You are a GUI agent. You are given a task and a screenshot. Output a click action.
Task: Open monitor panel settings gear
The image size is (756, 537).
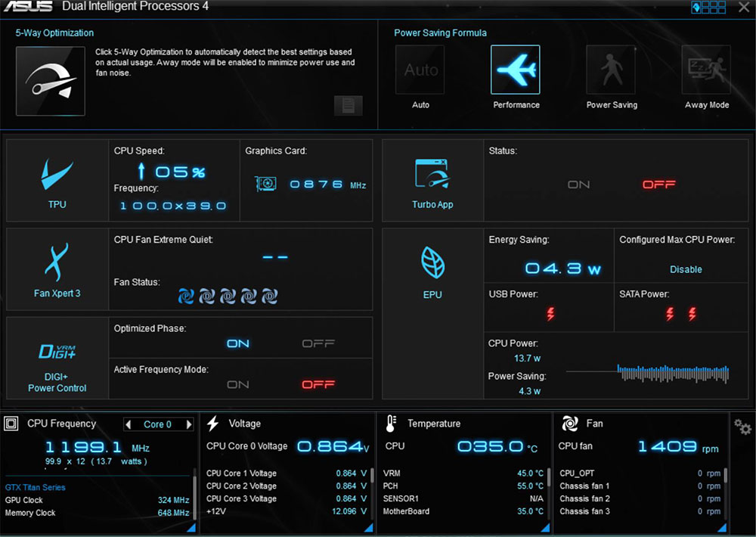tap(742, 427)
